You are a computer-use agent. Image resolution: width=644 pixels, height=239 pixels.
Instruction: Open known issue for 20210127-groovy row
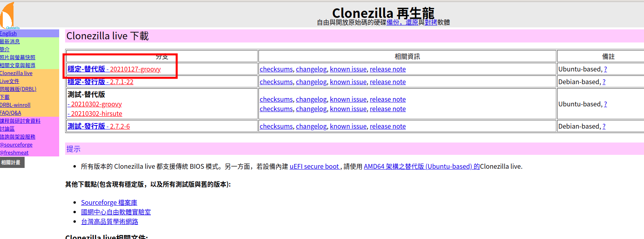pyautogui.click(x=348, y=69)
